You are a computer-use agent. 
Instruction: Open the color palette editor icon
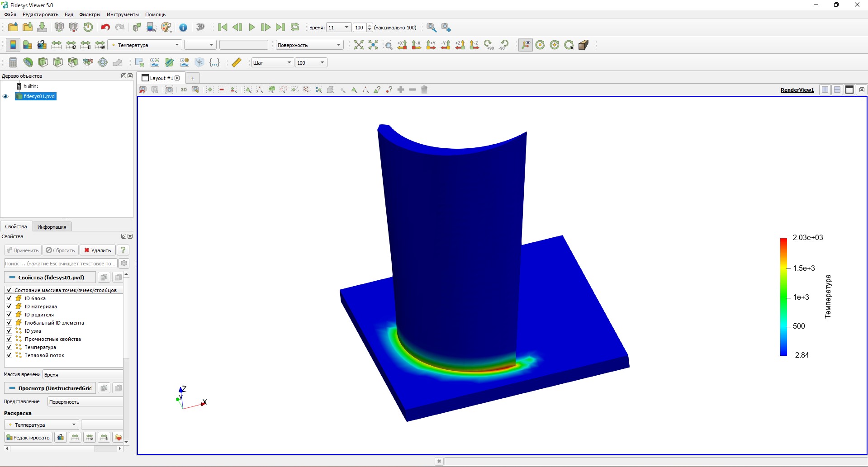click(x=166, y=27)
